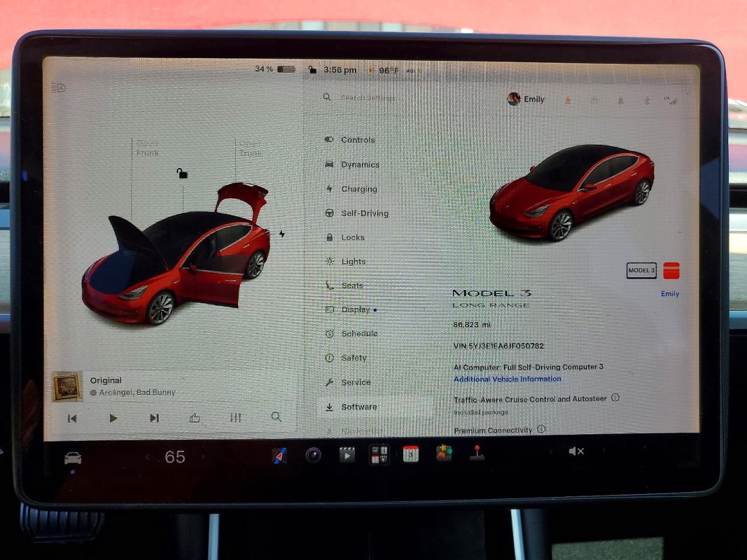Open the Arcade joystick app
The height and width of the screenshot is (560, 747).
pyautogui.click(x=477, y=453)
